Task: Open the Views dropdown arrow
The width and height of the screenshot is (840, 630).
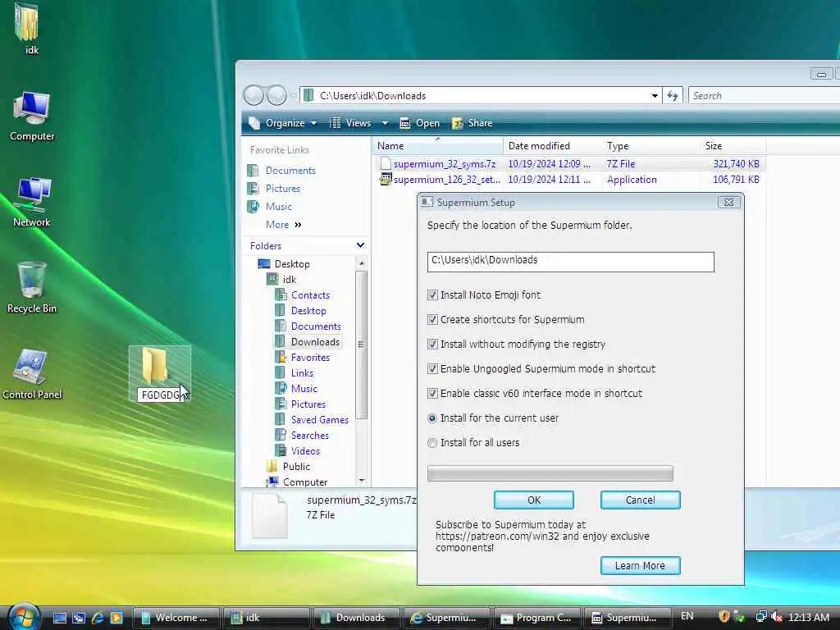Action: 385,123
